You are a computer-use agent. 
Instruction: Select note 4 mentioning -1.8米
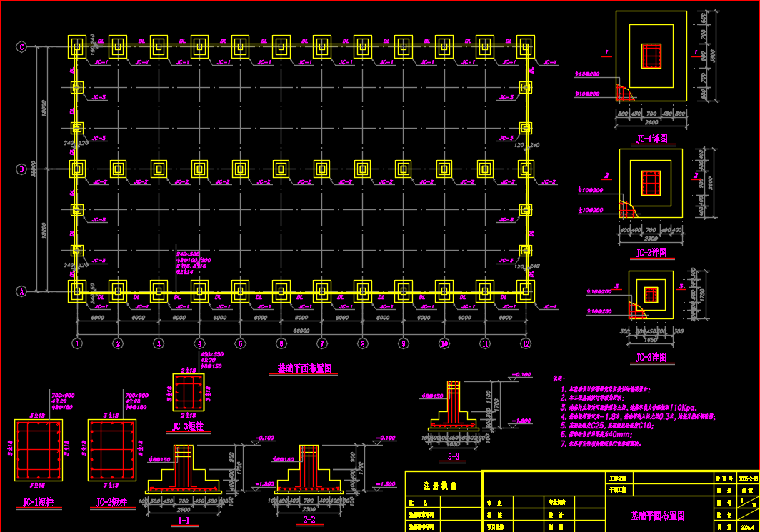click(638, 417)
